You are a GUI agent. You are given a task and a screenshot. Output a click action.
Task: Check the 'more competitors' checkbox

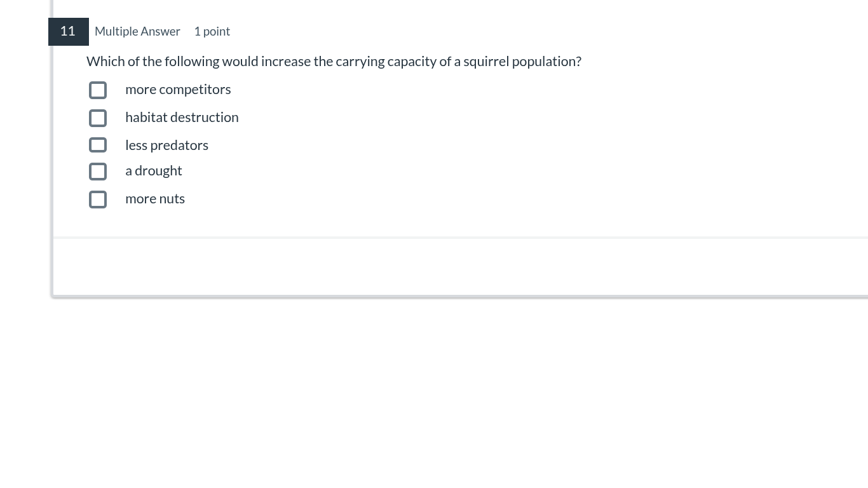click(97, 90)
